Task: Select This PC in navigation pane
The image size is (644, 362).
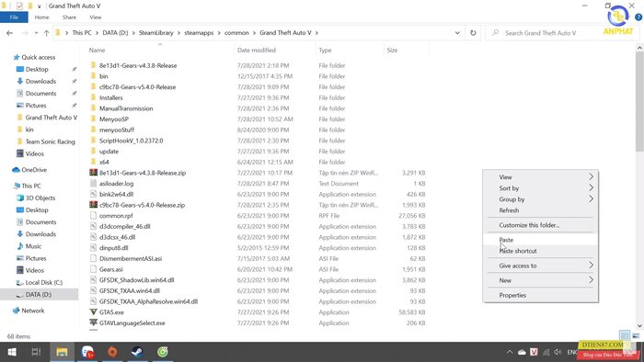Action: click(x=31, y=186)
